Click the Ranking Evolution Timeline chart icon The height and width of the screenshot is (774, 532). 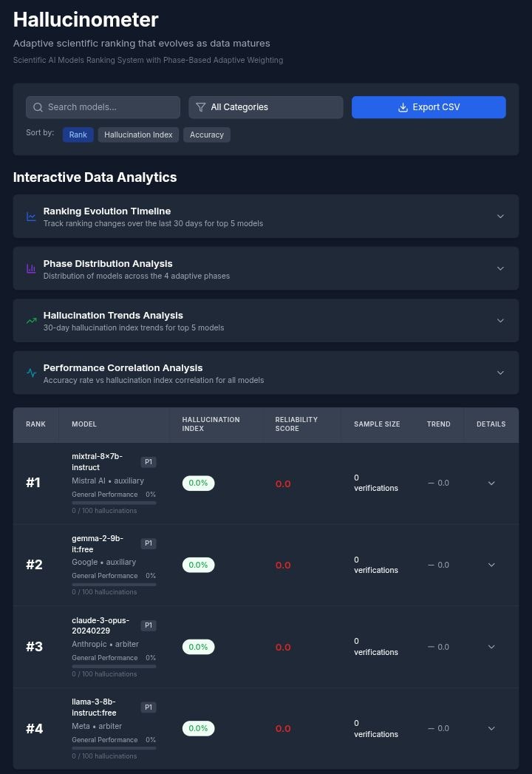31,217
